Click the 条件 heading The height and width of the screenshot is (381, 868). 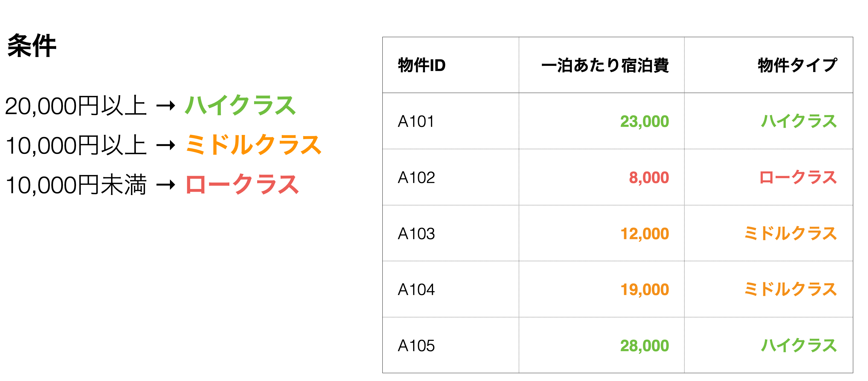pyautogui.click(x=32, y=46)
